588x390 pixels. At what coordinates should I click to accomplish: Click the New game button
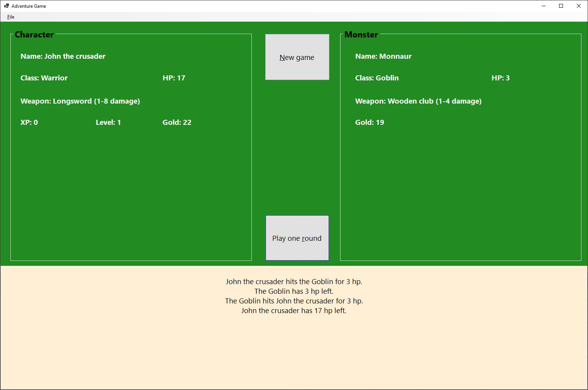click(297, 57)
